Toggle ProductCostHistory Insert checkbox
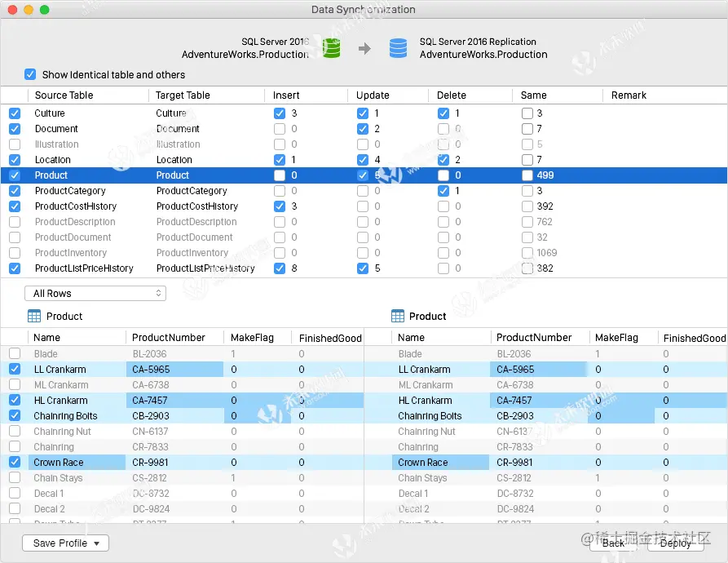 click(x=280, y=206)
